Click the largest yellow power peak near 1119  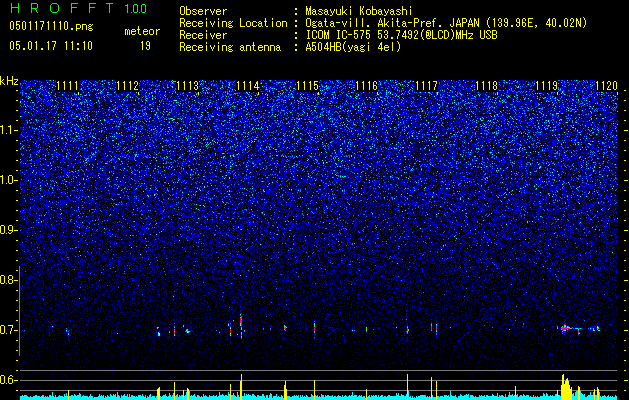[564, 386]
